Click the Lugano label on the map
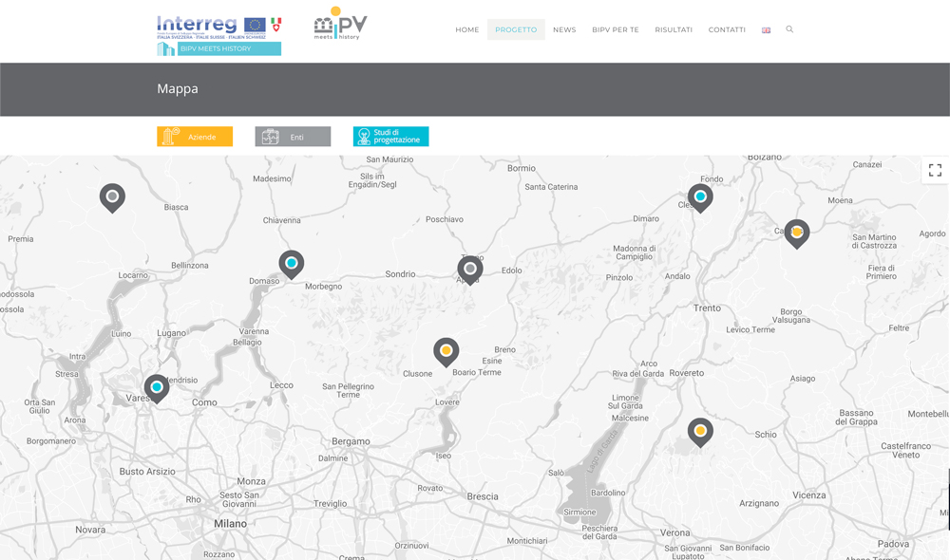Screen dimensions: 950x560 (x=171, y=333)
